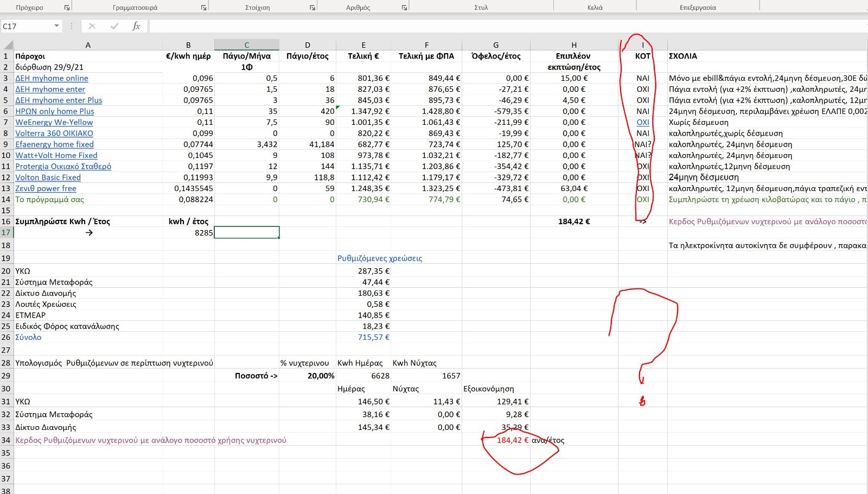
Task: Click into the formula bar input area
Action: pyautogui.click(x=508, y=26)
